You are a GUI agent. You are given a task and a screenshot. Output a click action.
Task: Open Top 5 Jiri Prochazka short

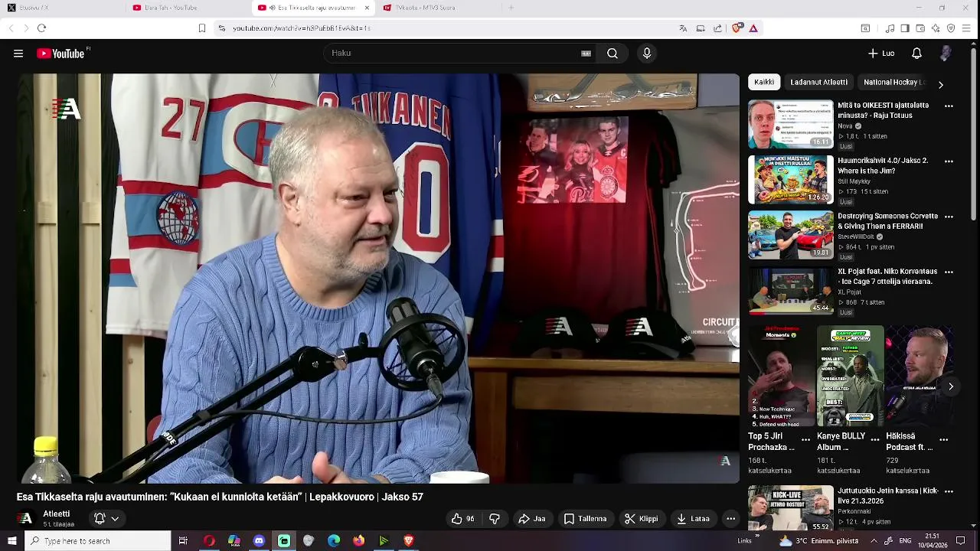(782, 377)
